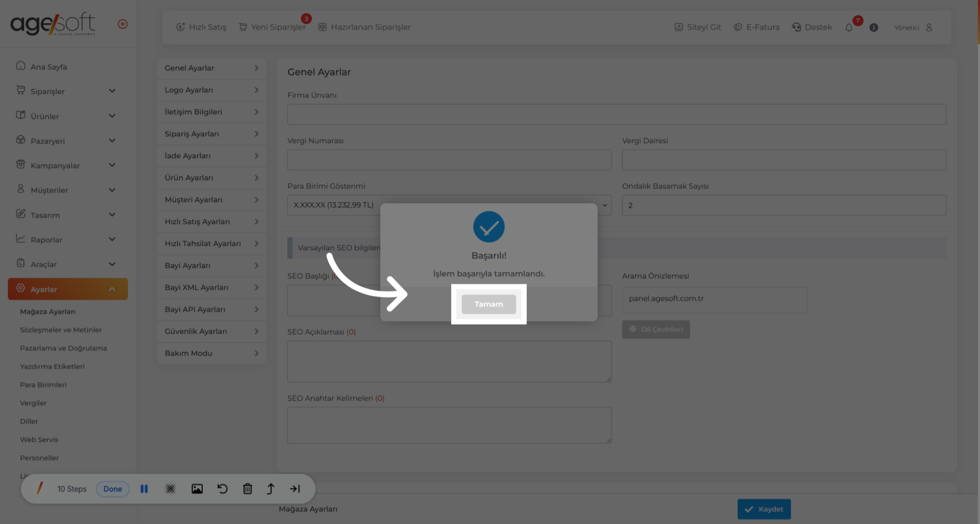Click the trash delete icon in recorder toolbar
The width and height of the screenshot is (980, 524).
(x=248, y=489)
